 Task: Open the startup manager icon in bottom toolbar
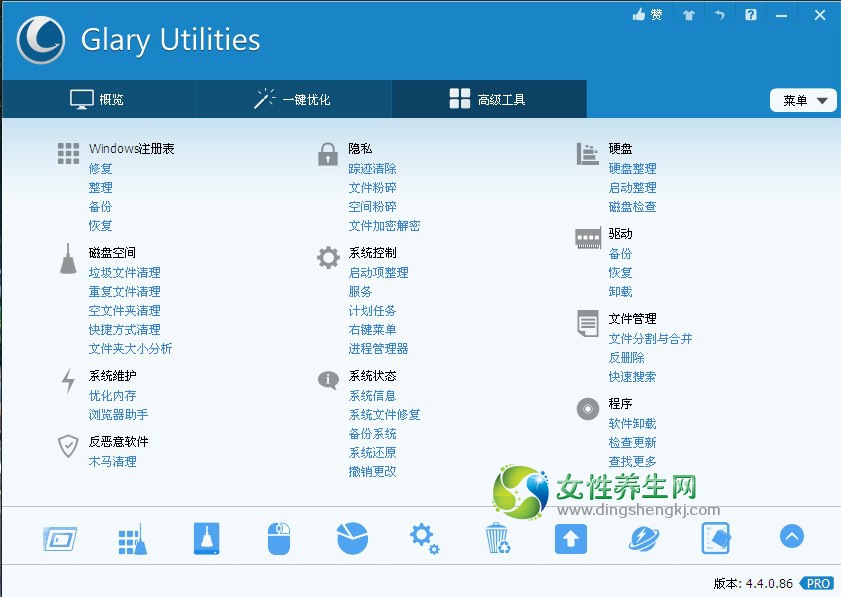(60, 539)
